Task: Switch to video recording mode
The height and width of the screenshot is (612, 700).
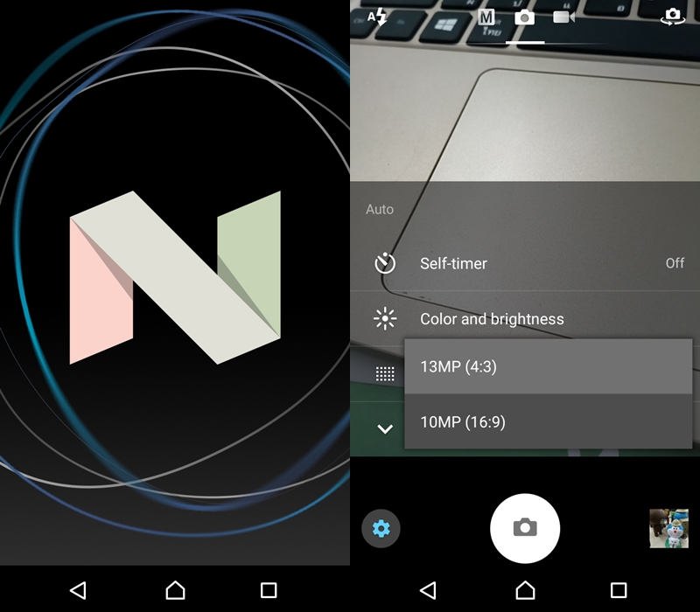Action: [563, 17]
